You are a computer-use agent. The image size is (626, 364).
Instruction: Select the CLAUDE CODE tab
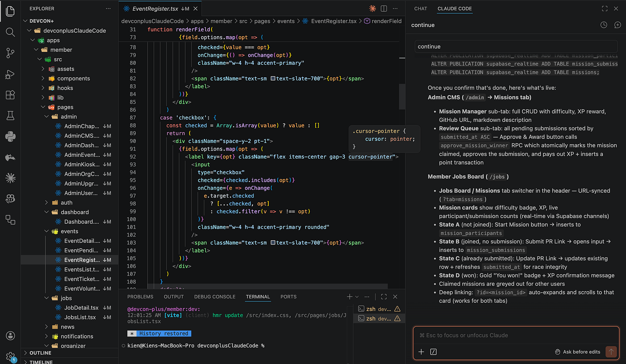pos(455,8)
